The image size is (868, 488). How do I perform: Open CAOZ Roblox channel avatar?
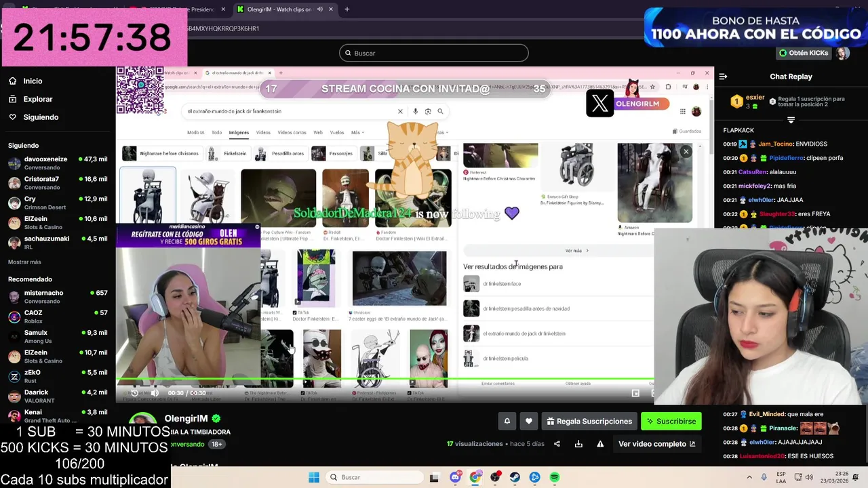tap(14, 317)
